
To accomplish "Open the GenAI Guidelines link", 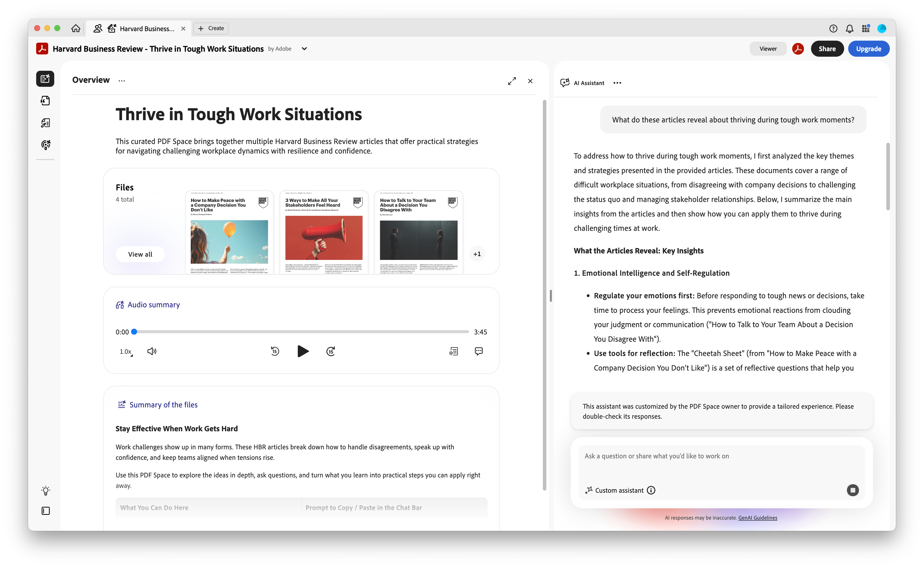I will click(x=758, y=518).
